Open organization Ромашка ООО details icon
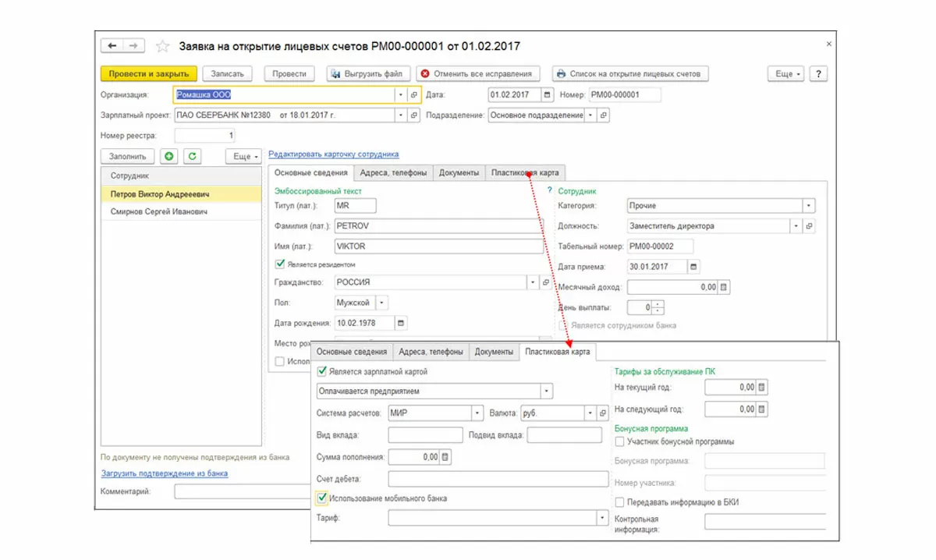The height and width of the screenshot is (560, 936). (x=414, y=95)
